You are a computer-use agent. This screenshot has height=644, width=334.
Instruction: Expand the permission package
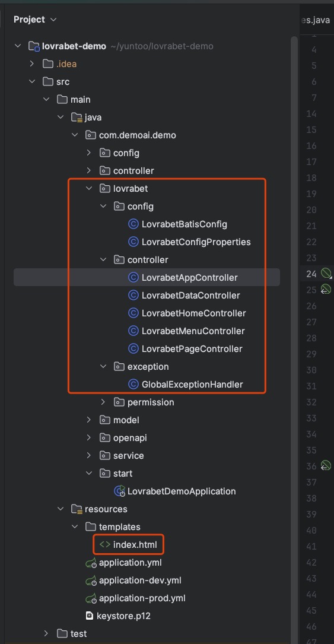pos(103,402)
